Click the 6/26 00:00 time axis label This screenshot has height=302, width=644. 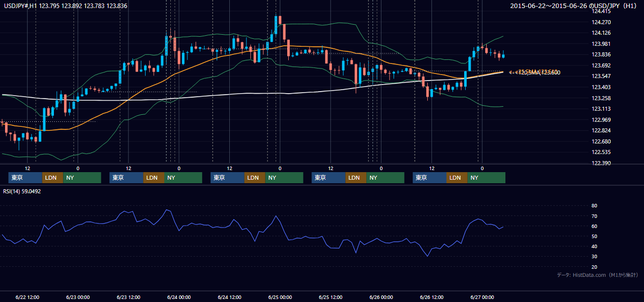381,297
